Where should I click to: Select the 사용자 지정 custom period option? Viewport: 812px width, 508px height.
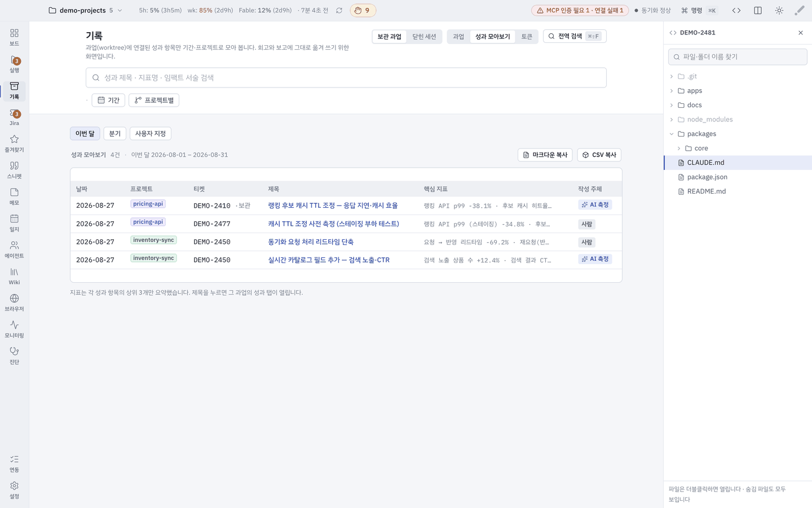(x=151, y=134)
